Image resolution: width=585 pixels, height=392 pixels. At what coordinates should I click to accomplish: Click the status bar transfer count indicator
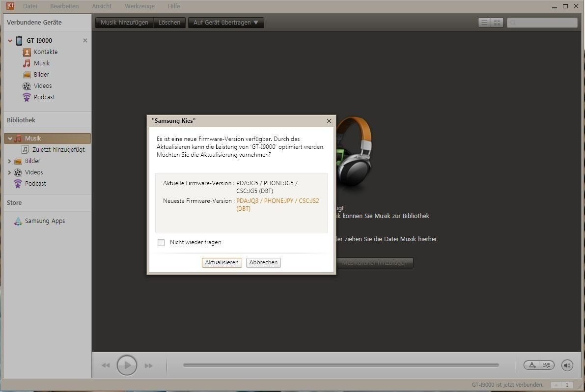pyautogui.click(x=562, y=385)
